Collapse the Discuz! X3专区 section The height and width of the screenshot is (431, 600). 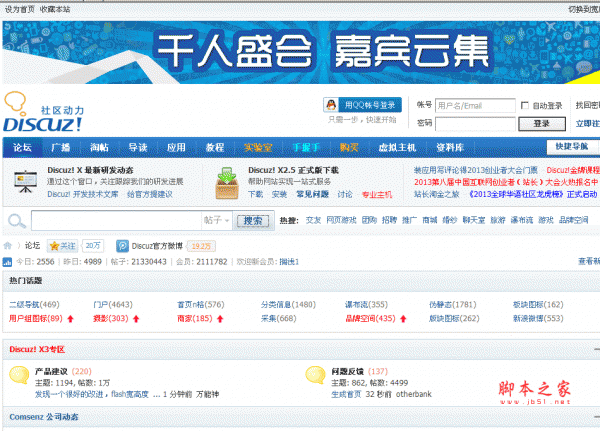click(x=597, y=349)
